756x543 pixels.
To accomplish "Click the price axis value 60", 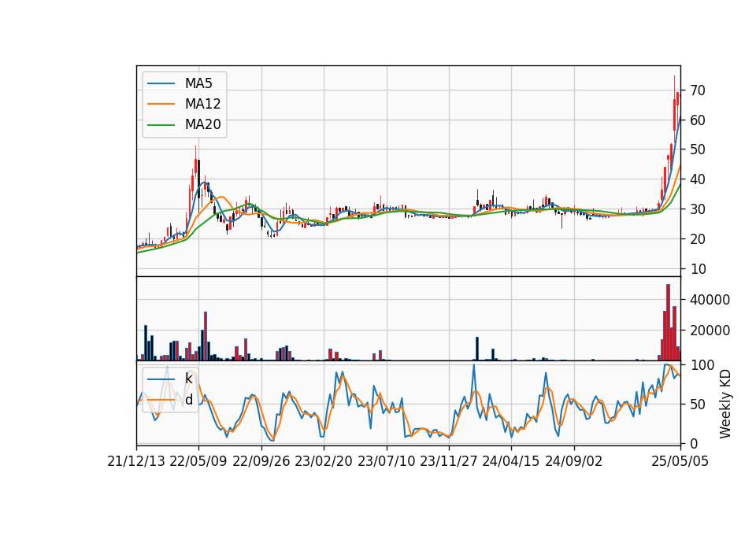I will coord(698,120).
